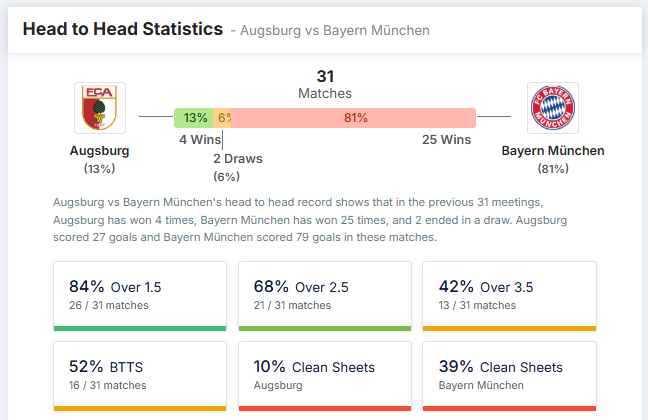This screenshot has width=648, height=420.
Task: Click the 68% Over 2.5 stat card
Action: [x=325, y=296]
